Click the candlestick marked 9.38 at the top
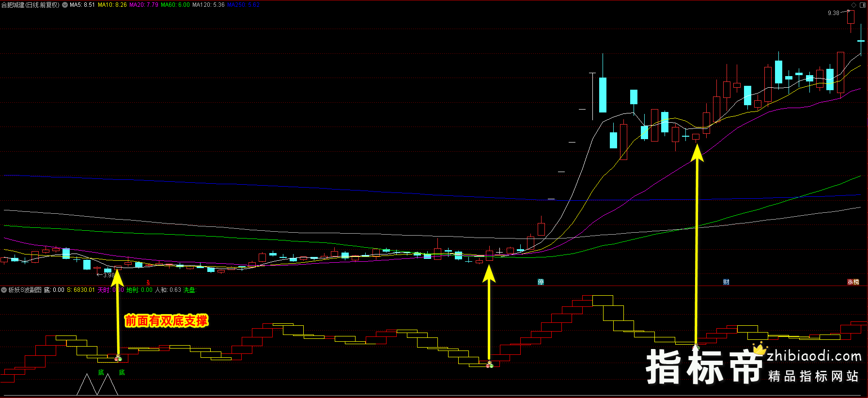Screen dimensions: 868x398 pos(851,17)
